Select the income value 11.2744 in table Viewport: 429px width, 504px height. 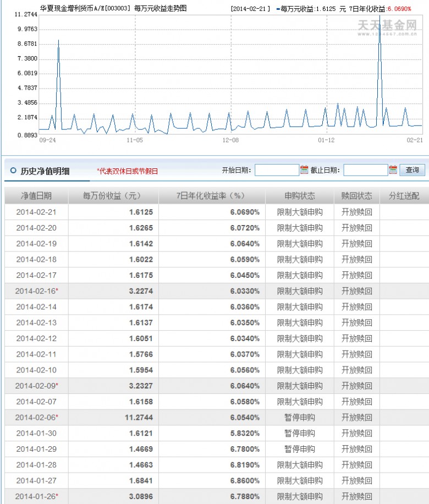[x=139, y=418]
